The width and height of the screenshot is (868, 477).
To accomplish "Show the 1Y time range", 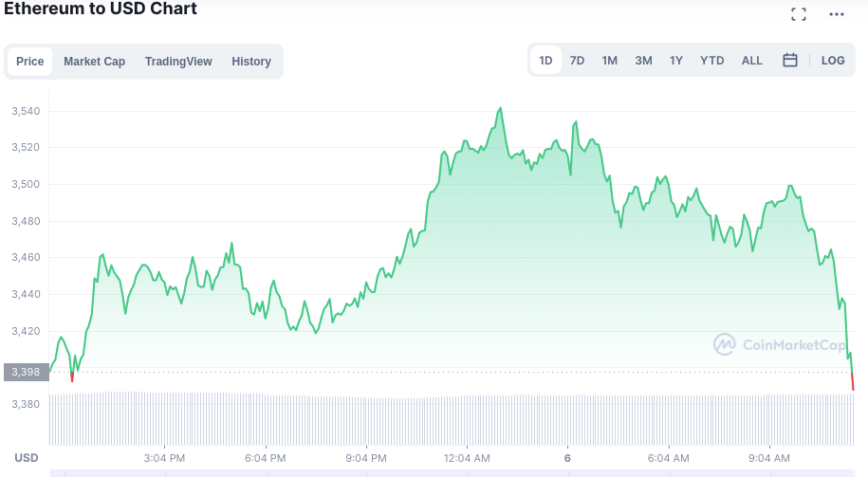I will (675, 61).
